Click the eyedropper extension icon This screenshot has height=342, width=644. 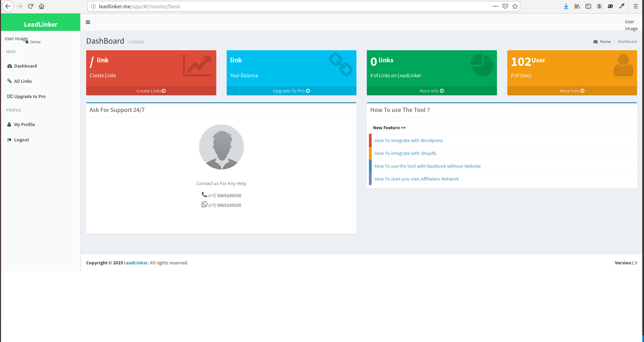[622, 6]
